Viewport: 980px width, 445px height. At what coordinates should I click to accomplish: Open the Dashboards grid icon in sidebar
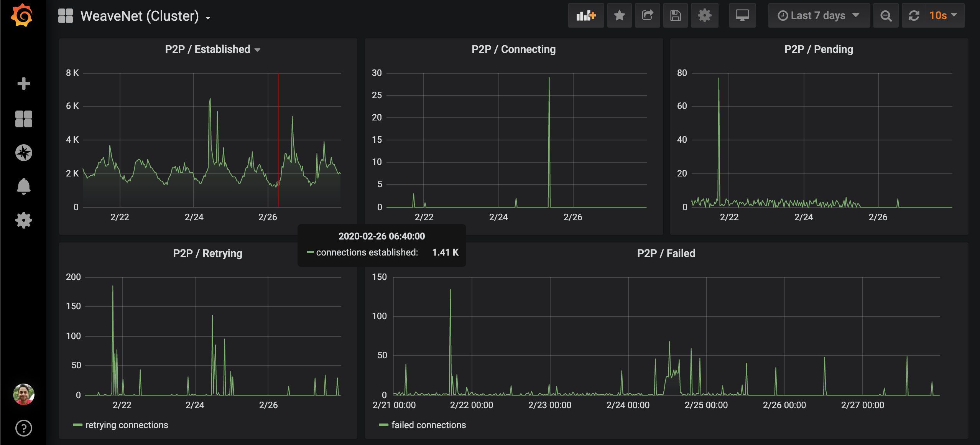[23, 119]
